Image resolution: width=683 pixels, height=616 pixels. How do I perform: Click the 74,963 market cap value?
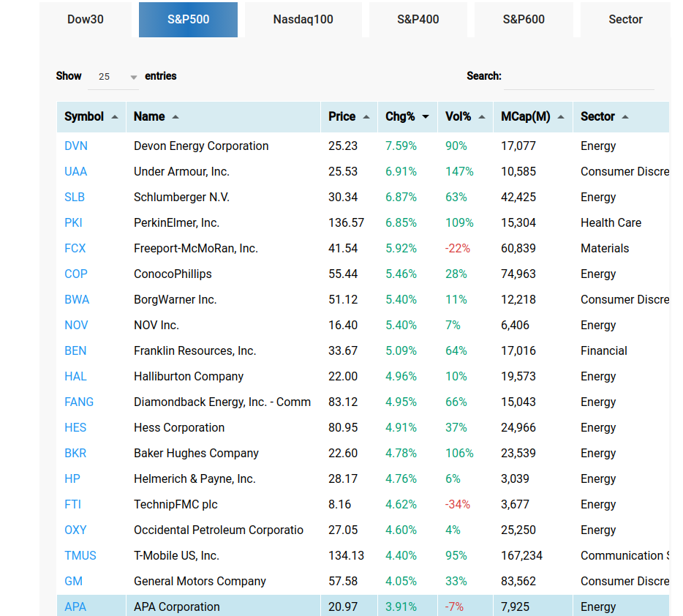coord(518,274)
